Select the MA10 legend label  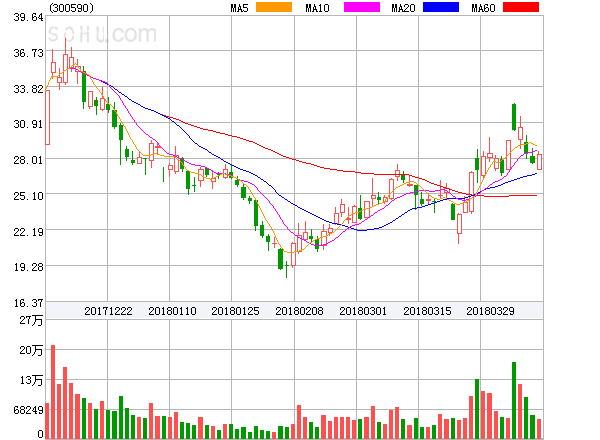[x=317, y=8]
